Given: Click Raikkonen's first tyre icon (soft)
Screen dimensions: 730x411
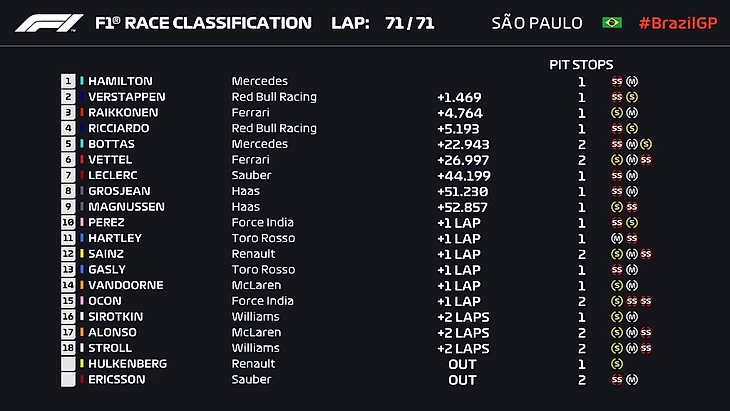Looking at the screenshot, I should coord(617,113).
